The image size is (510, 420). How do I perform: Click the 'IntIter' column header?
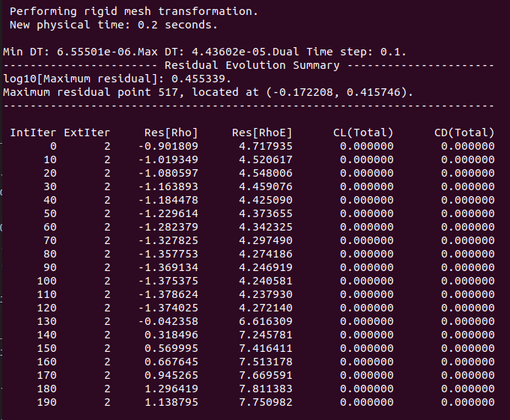(x=33, y=133)
